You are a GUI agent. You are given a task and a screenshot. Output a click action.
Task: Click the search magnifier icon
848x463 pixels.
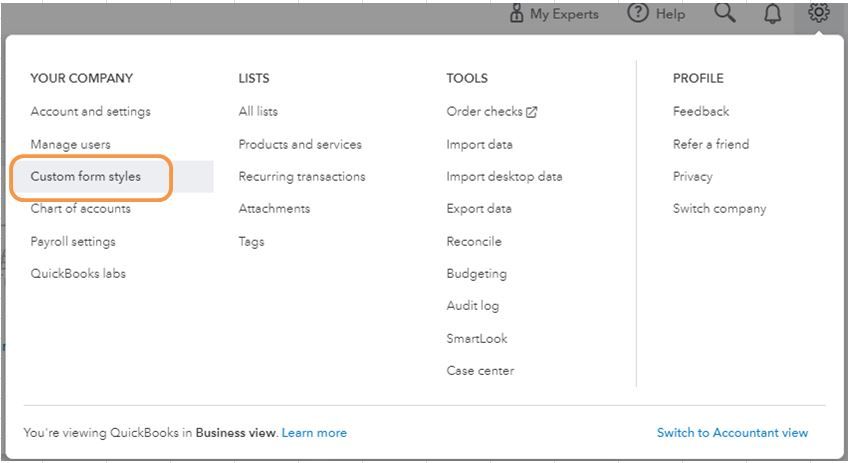tap(724, 14)
